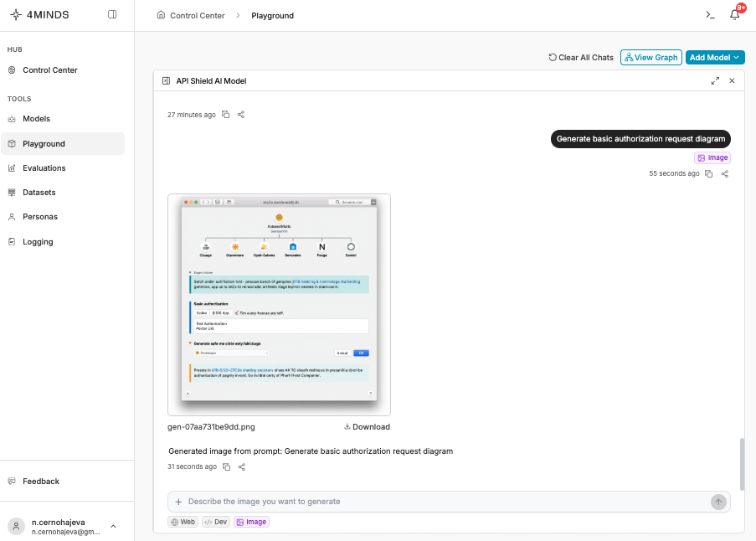The height and width of the screenshot is (541, 756).
Task: Click the View Graph button
Action: click(x=651, y=58)
